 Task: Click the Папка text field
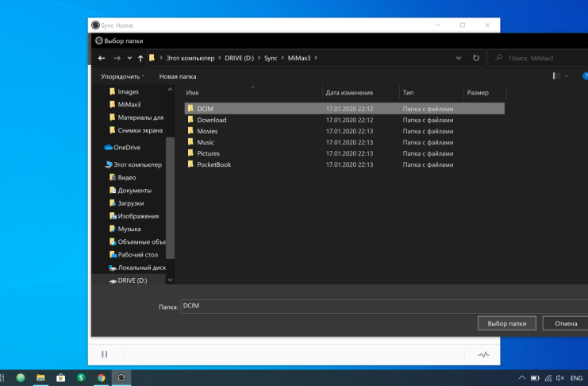(x=384, y=306)
